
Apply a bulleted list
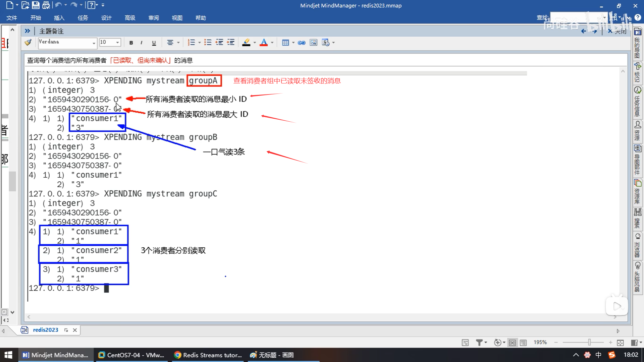pos(208,43)
